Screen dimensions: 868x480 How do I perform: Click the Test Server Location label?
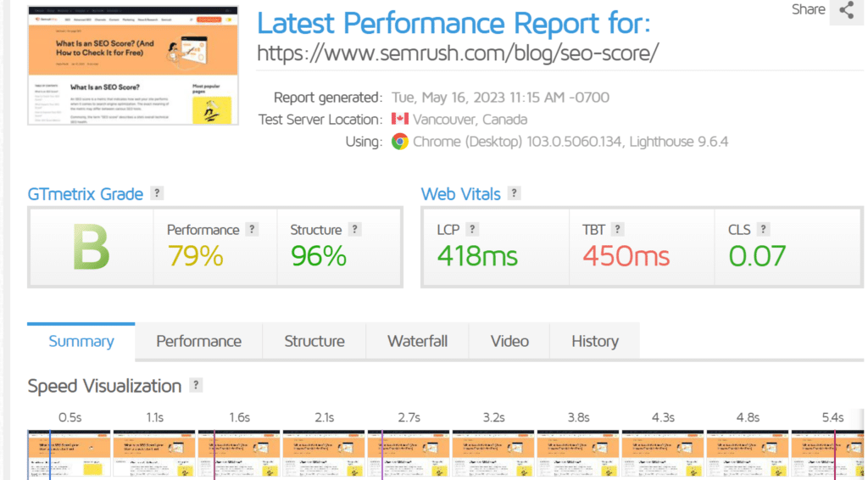(x=320, y=120)
